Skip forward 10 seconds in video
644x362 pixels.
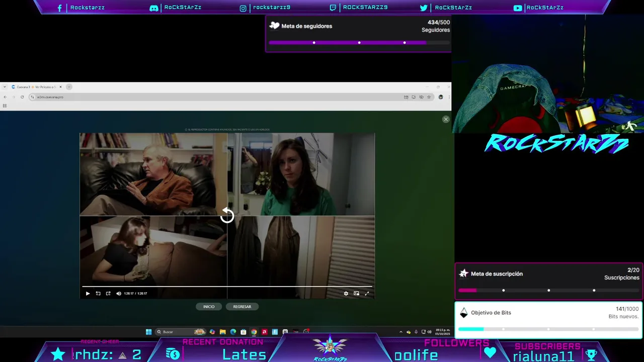pos(108,293)
